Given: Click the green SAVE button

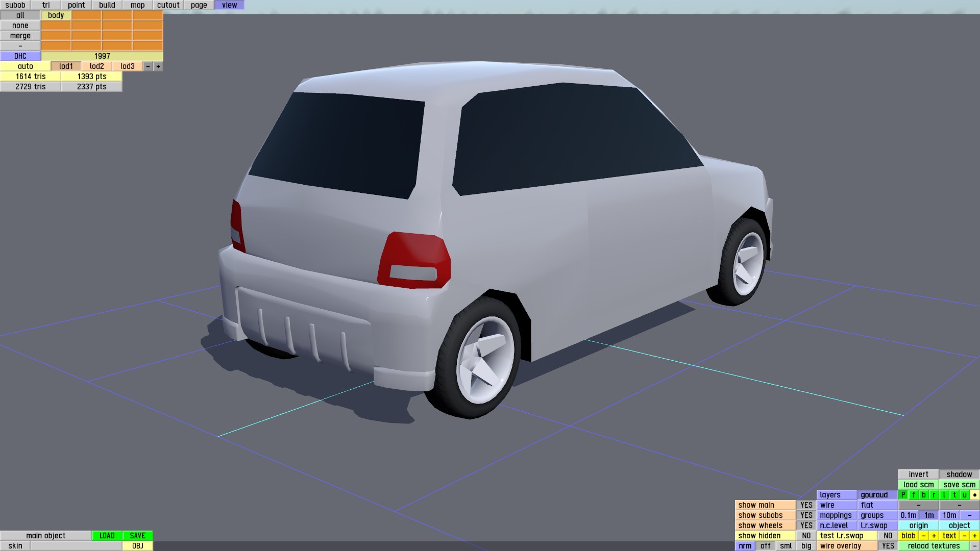Looking at the screenshot, I should pos(137,536).
